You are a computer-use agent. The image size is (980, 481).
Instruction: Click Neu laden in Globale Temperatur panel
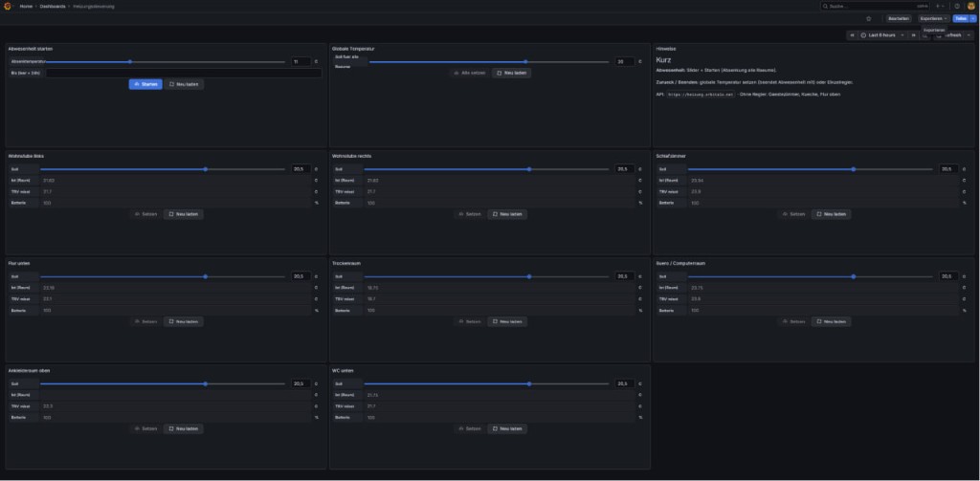tap(511, 73)
